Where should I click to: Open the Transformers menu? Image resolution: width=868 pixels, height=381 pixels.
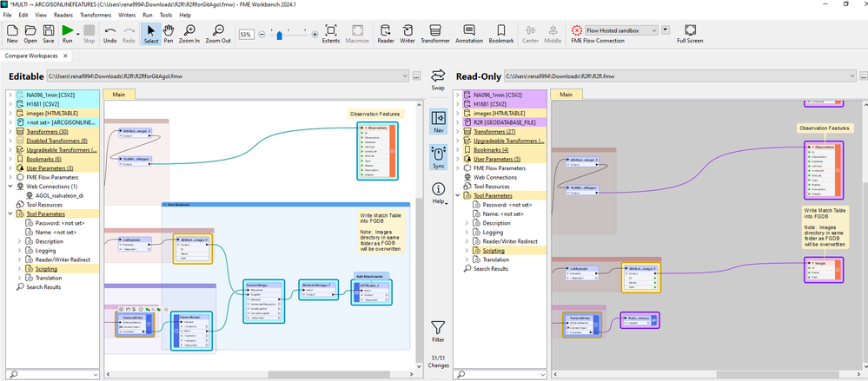pyautogui.click(x=95, y=15)
